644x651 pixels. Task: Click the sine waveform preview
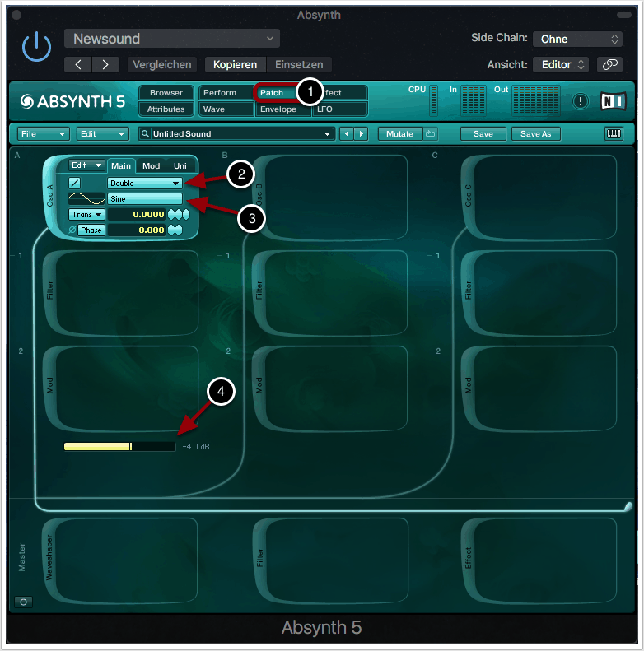86,199
